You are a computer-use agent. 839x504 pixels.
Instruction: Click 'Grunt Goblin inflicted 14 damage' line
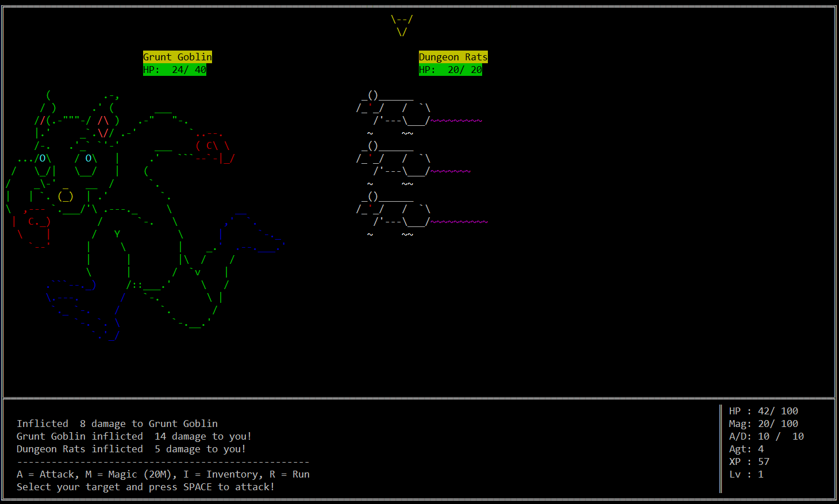tap(134, 436)
